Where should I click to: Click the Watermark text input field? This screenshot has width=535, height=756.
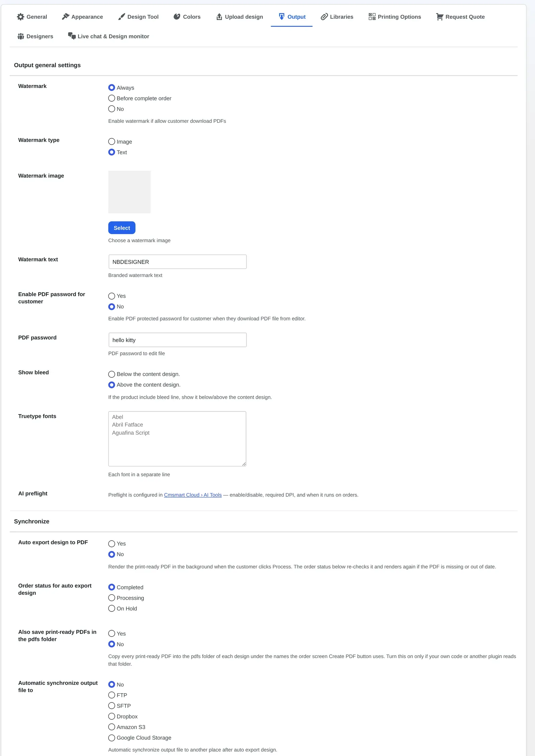178,262
